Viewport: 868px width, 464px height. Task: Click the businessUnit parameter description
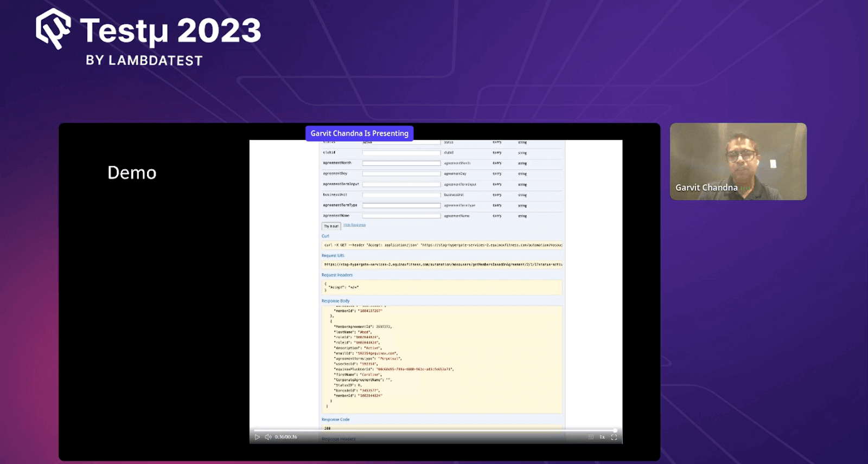(454, 195)
